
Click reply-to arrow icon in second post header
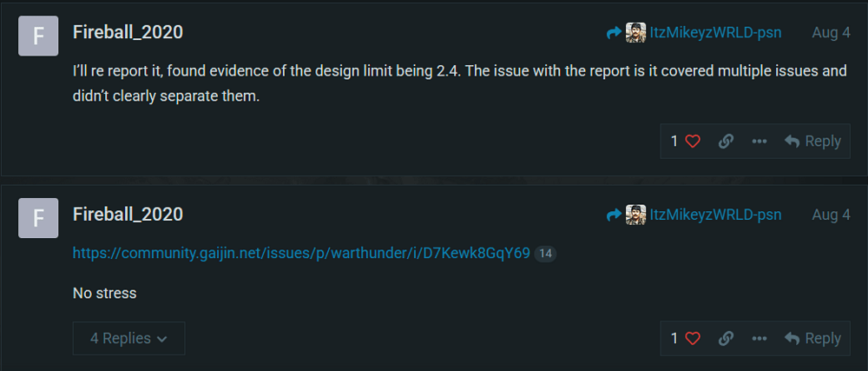[614, 215]
